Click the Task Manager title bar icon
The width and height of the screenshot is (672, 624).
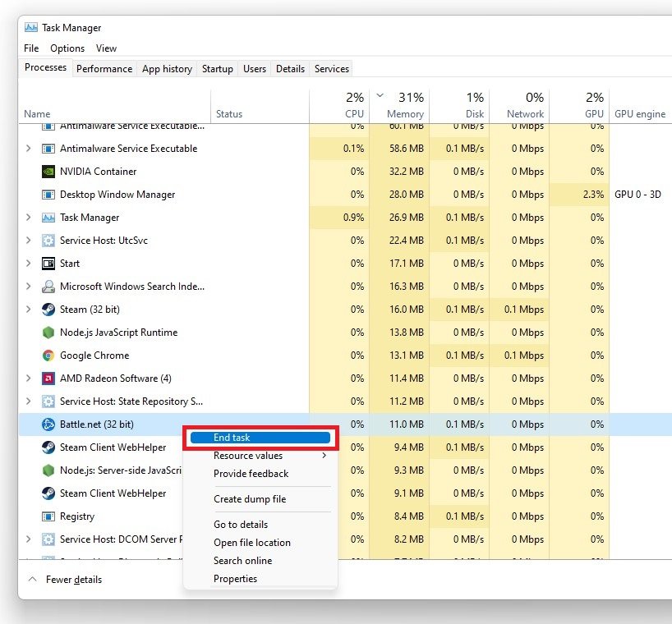click(31, 28)
